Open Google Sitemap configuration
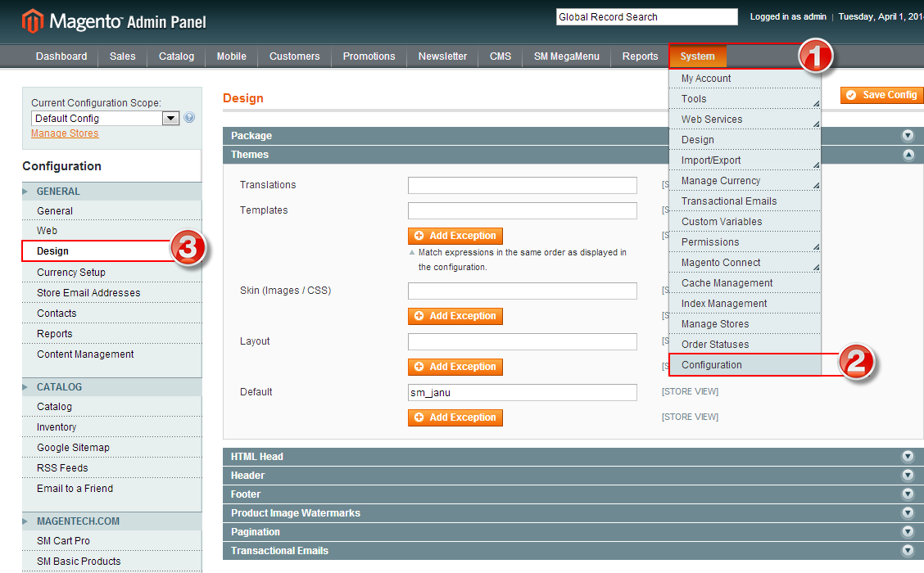Image resolution: width=924 pixels, height=573 pixels. pos(112,448)
